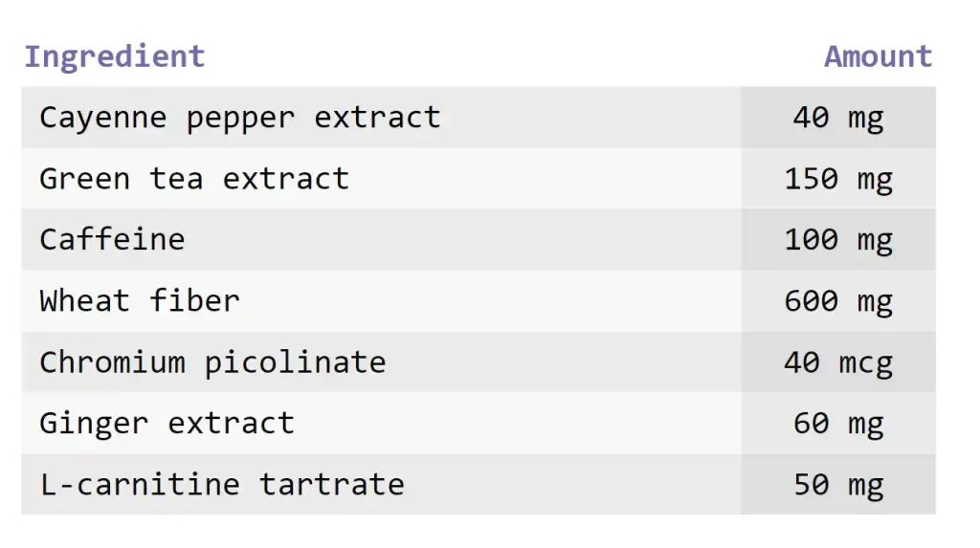The height and width of the screenshot is (548, 980).
Task: Click the word 'tartrate' in last row
Action: point(332,485)
